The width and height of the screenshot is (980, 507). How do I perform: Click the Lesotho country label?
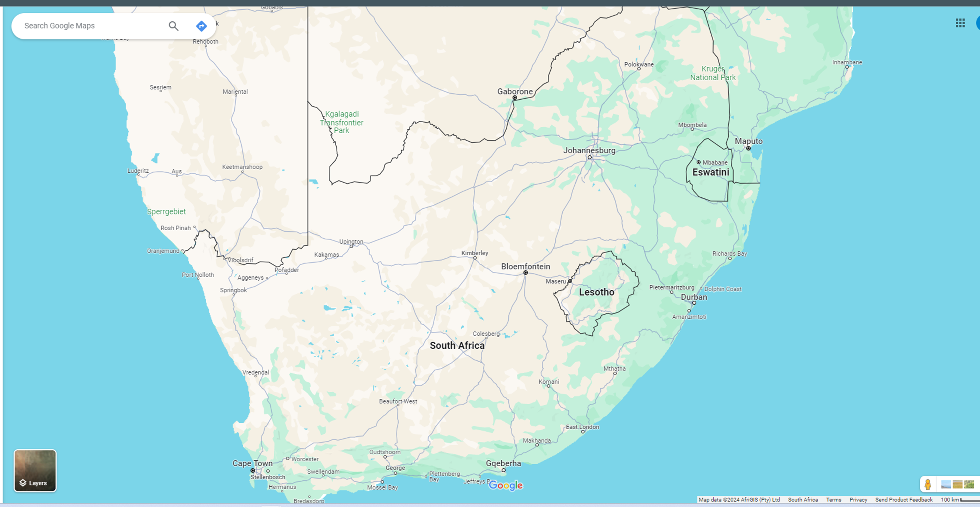(x=597, y=292)
